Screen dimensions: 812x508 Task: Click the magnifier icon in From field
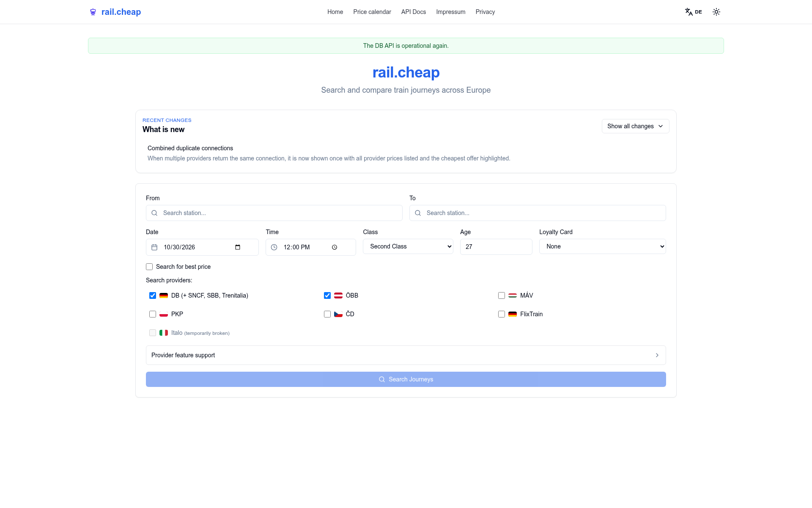[154, 213]
